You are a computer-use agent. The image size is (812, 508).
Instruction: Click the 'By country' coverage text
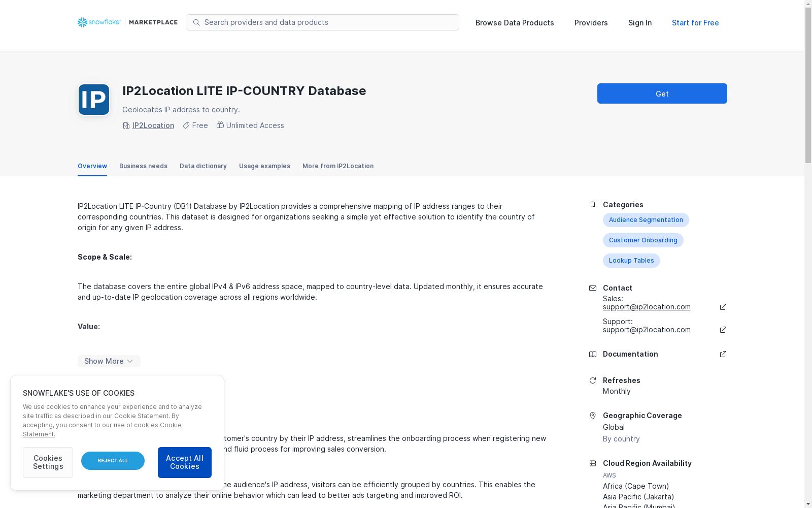tap(621, 439)
